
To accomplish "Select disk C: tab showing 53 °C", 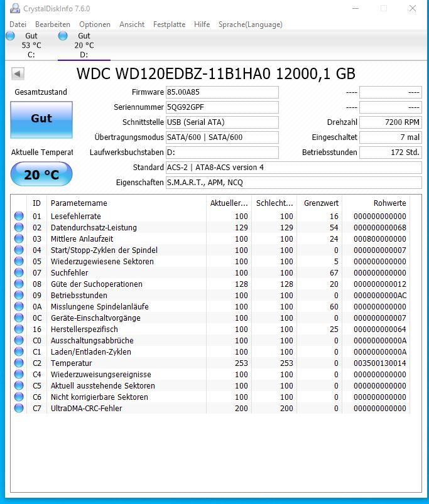I will point(31,45).
